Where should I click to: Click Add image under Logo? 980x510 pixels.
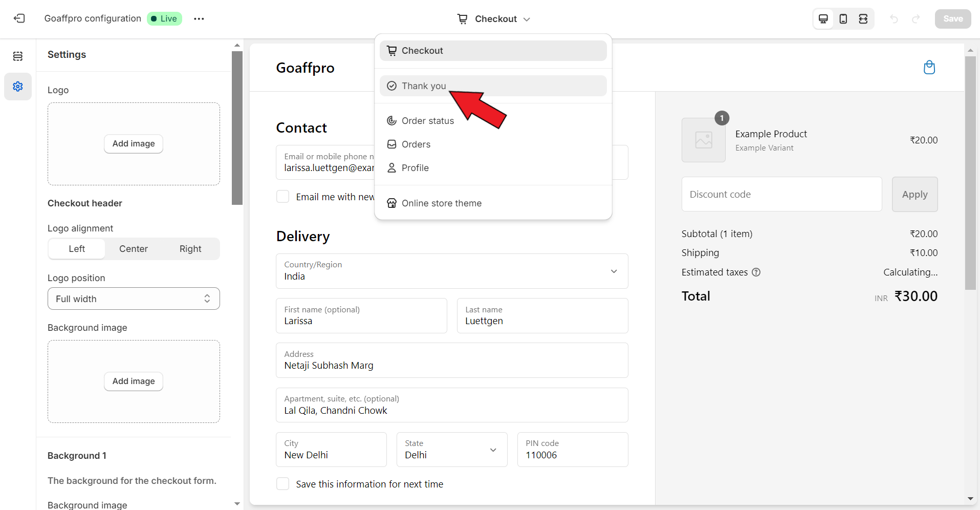click(134, 144)
